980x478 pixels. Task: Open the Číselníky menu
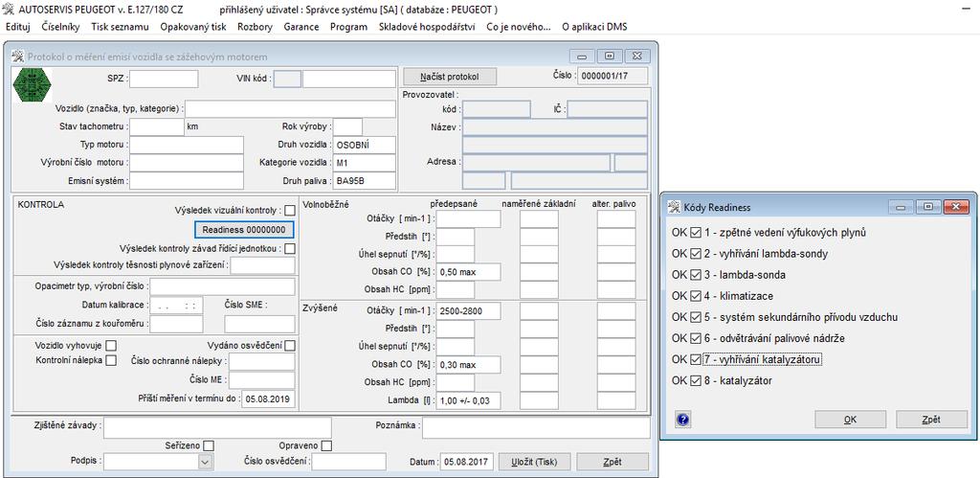pos(60,27)
